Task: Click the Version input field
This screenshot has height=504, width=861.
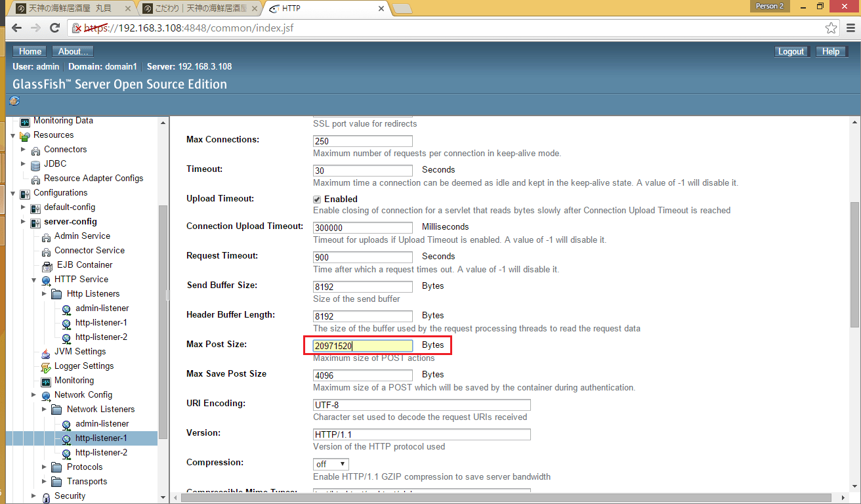Action: 422,434
